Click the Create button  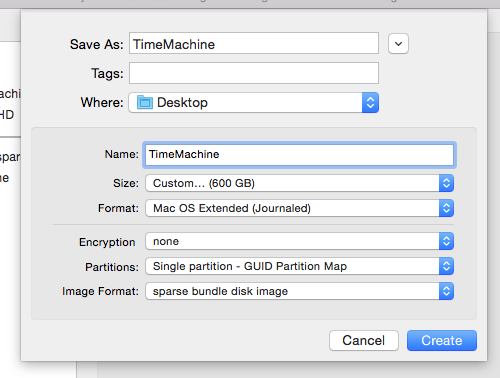tap(442, 340)
